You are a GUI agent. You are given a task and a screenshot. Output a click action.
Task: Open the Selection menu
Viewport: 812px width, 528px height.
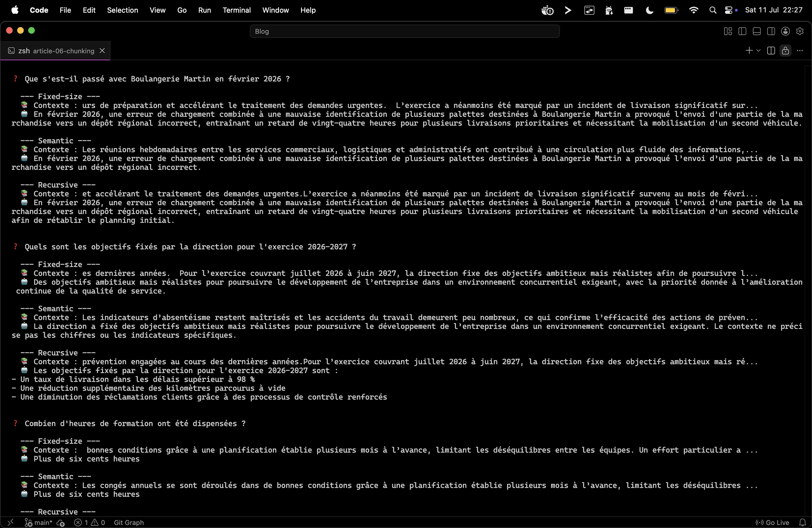click(122, 10)
